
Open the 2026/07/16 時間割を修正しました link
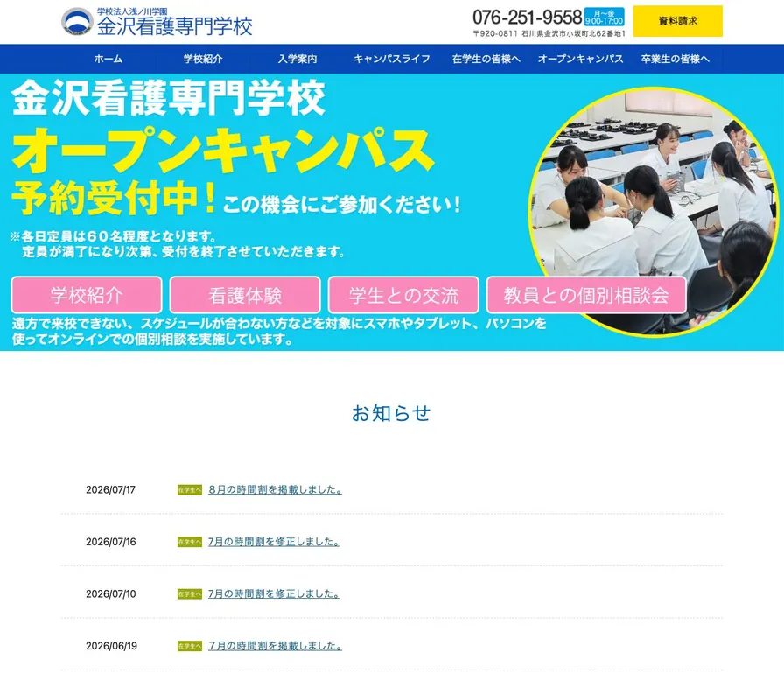click(274, 542)
